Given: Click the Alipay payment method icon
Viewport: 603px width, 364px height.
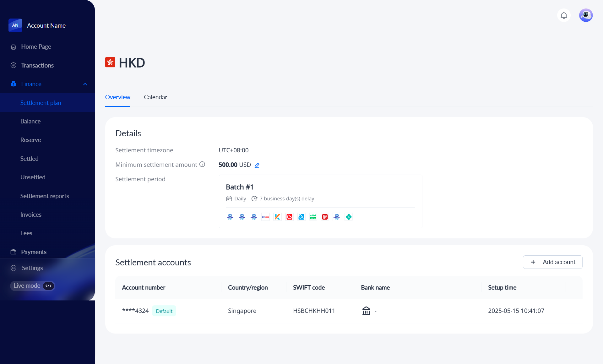Looking at the screenshot, I should tap(301, 217).
